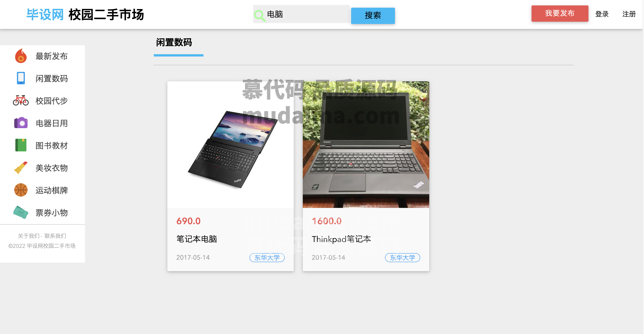Click the phone icon for 闲置数码
This screenshot has width=644, height=334.
21,78
